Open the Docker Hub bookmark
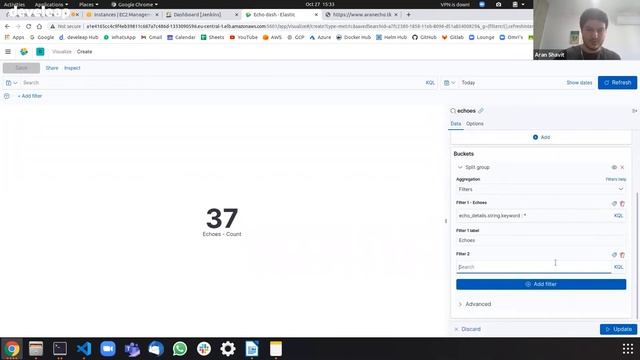The width and height of the screenshot is (640, 360). 354,37
